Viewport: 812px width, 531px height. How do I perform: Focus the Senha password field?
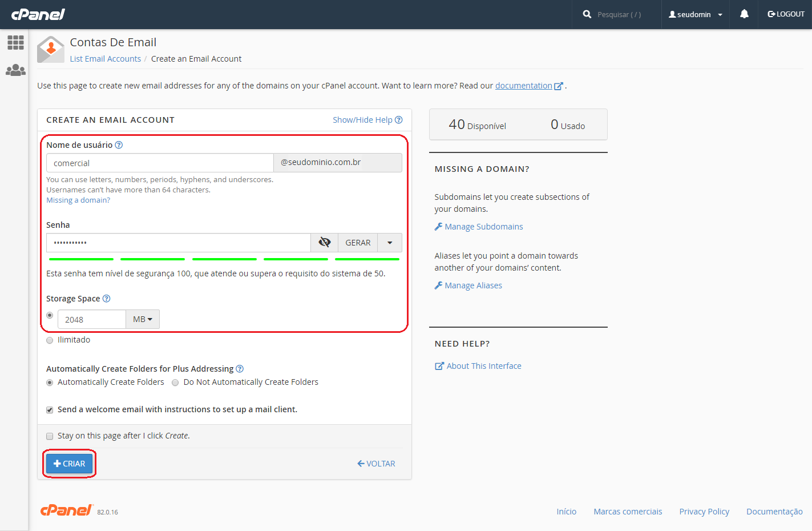coord(179,243)
